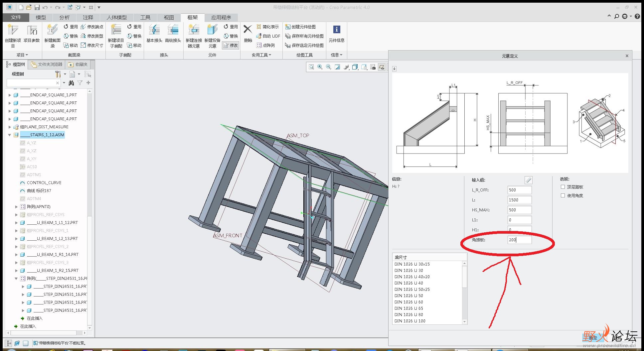The width and height of the screenshot is (644, 351).
Task: Open 项目参数 project parameters
Action: 32,34
